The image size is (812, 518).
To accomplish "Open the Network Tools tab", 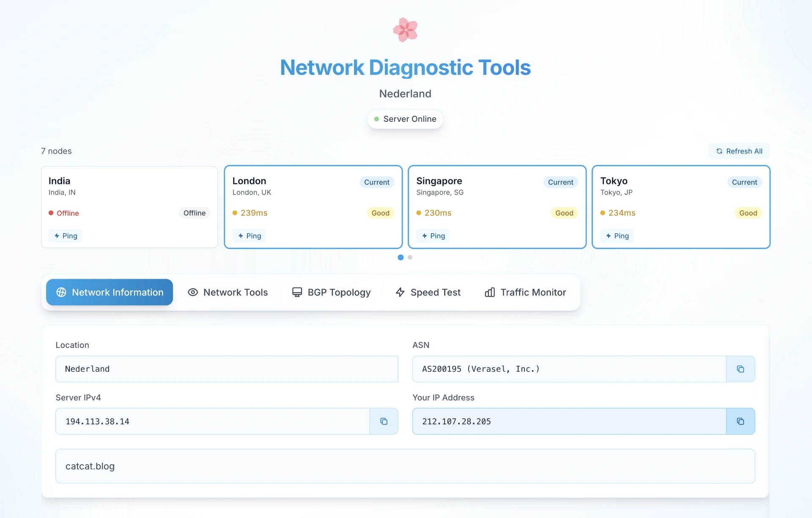I will [228, 292].
